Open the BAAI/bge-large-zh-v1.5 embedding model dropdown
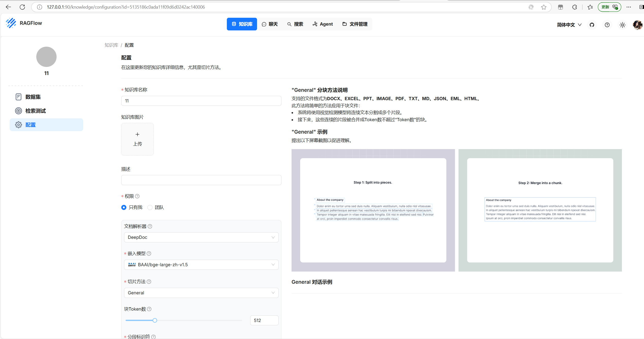The image size is (644, 339). pyautogui.click(x=201, y=265)
